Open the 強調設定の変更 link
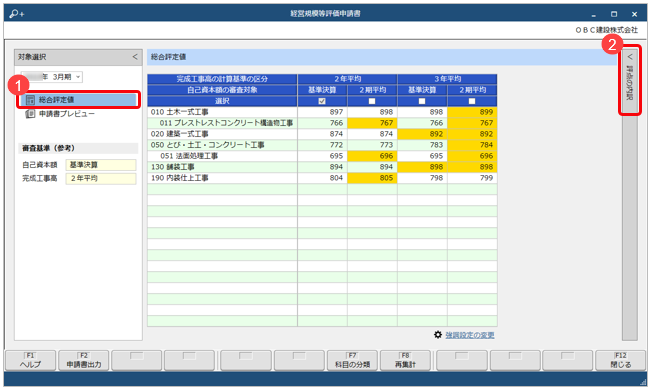The image size is (649, 389). coord(470,335)
